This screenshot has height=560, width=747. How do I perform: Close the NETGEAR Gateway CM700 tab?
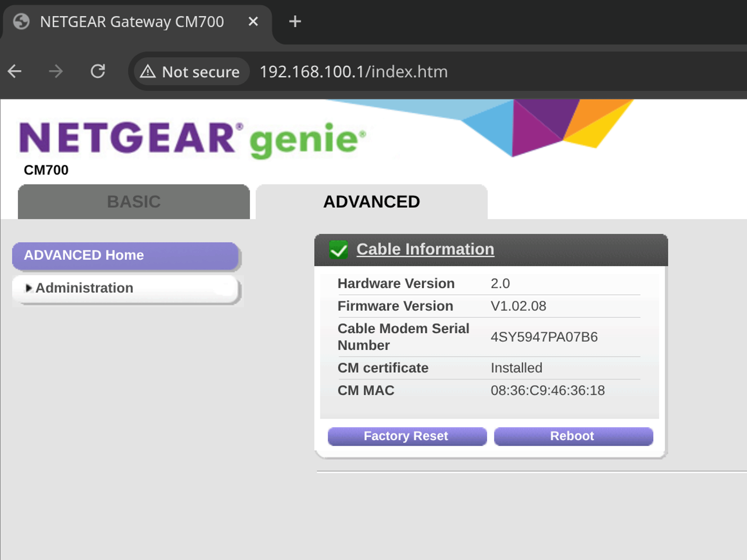pos(253,22)
